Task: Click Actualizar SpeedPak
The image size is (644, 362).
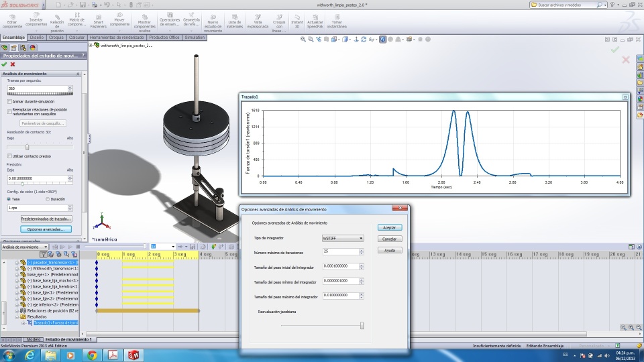Action: point(315,21)
